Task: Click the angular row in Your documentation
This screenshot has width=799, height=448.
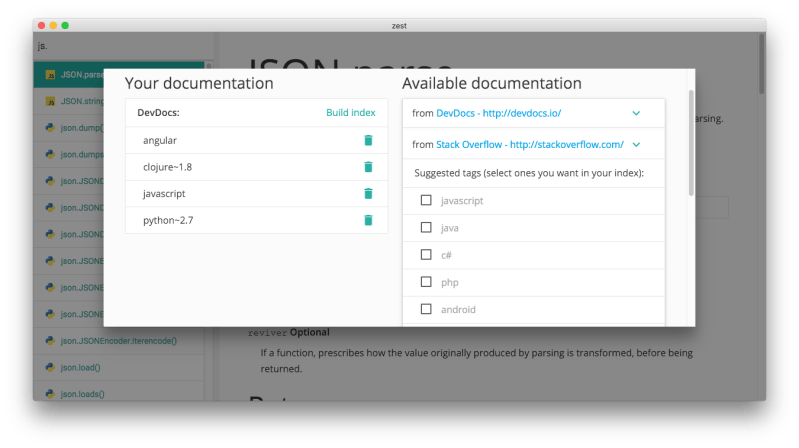Action: coord(256,140)
